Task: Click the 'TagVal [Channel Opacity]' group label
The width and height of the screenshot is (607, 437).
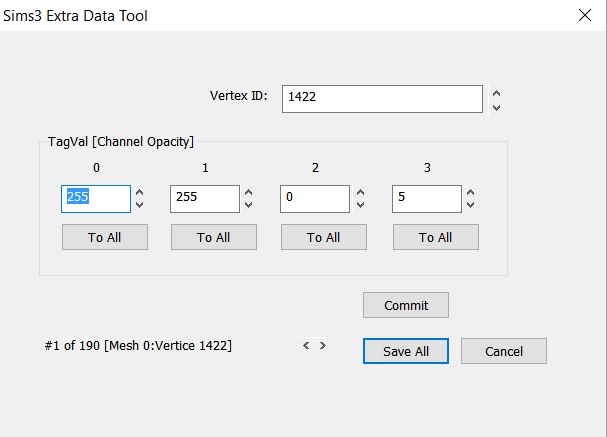Action: 121,142
